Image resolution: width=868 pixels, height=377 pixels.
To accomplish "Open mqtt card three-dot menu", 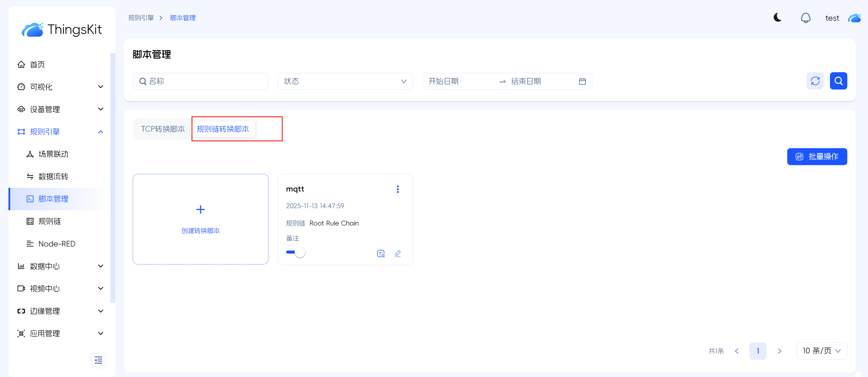I will (x=398, y=189).
